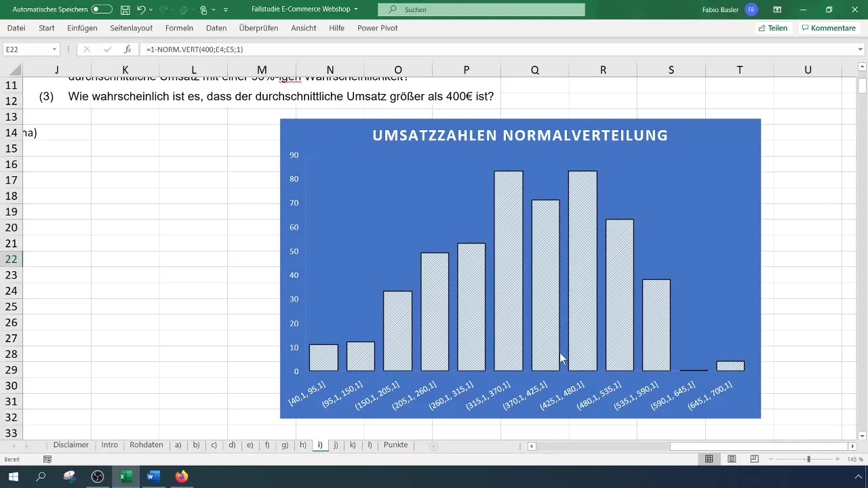Add a new sheet plus icon
Viewport: 868px width, 488px height.
pos(433,446)
